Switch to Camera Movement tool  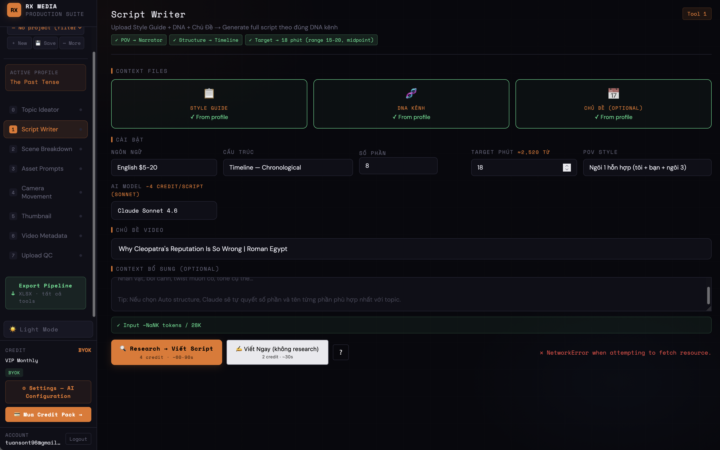[45, 192]
